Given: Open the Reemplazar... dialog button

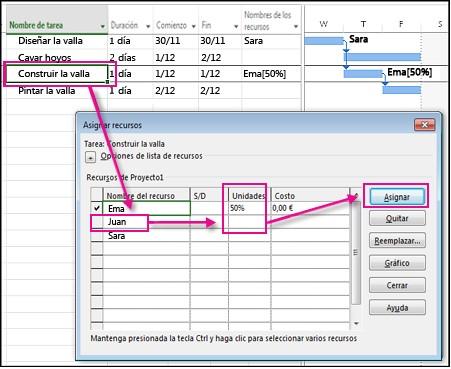Looking at the screenshot, I should [397, 241].
